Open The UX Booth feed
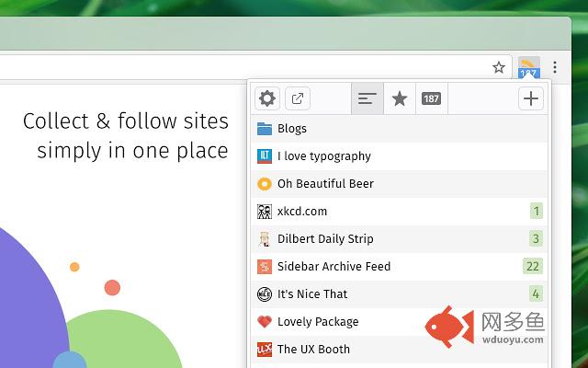The height and width of the screenshot is (368, 588). coord(399,350)
